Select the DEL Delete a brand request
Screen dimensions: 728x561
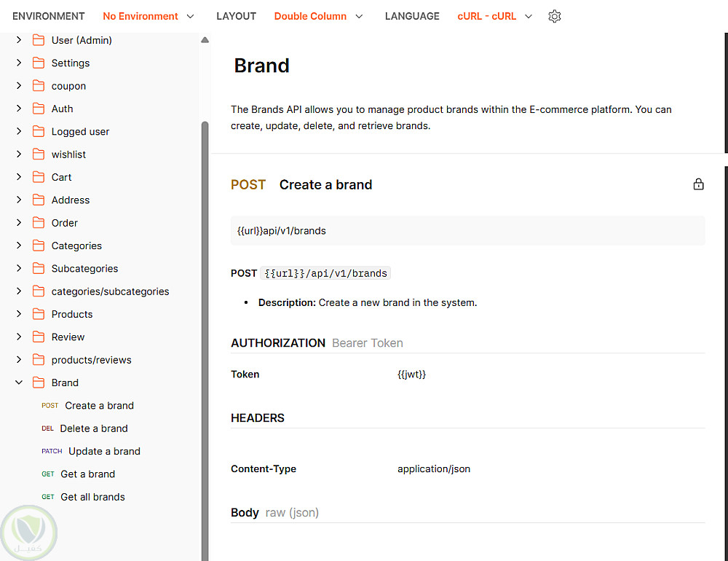coord(93,428)
